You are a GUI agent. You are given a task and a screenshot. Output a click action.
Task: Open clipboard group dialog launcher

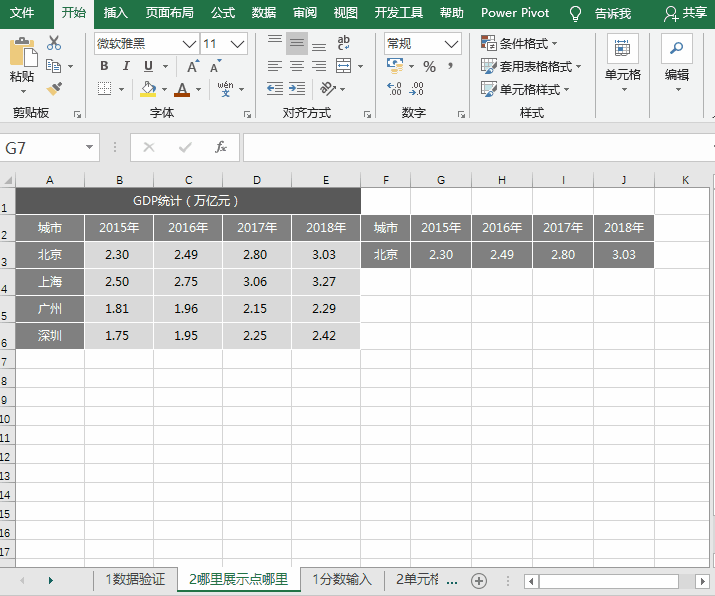pos(77,114)
